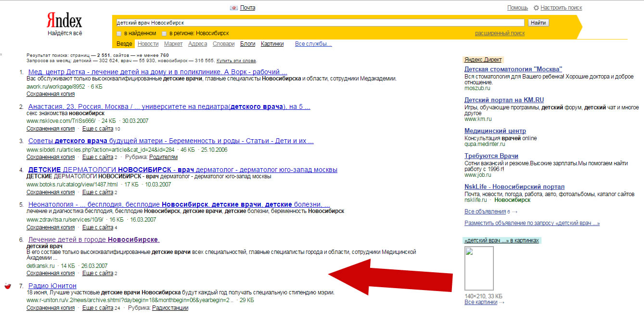Open the Словари tab
The height and width of the screenshot is (318, 644).
pyautogui.click(x=224, y=44)
